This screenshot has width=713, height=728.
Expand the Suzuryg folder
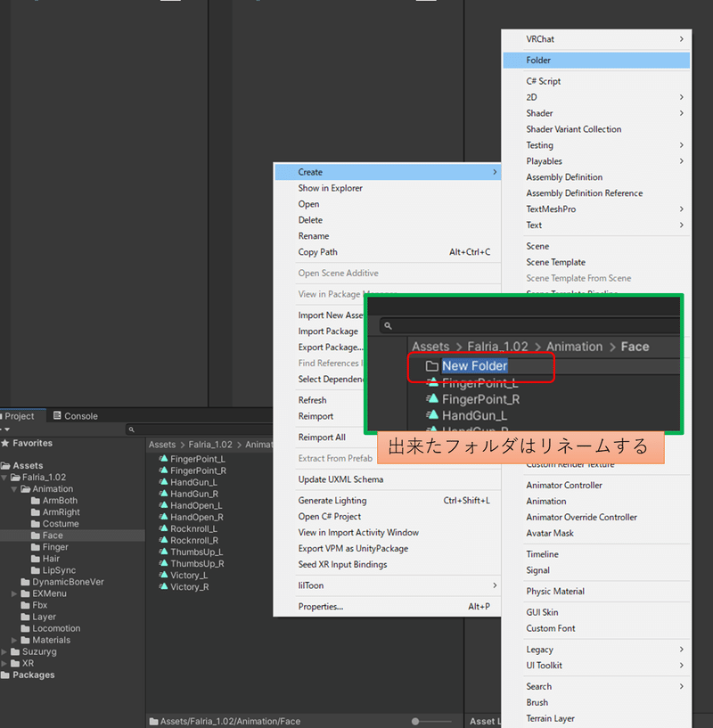pos(4,651)
